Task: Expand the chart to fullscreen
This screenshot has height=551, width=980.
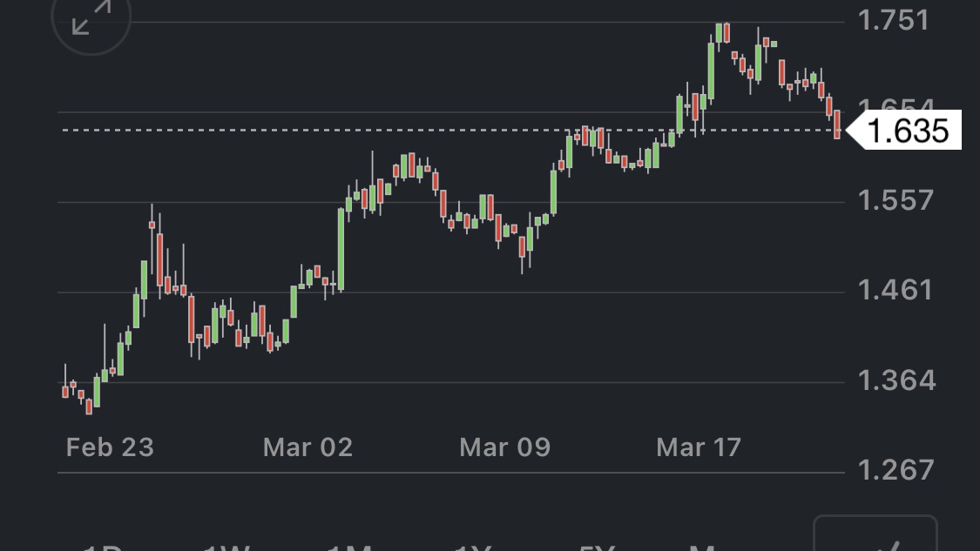Action: [91, 17]
